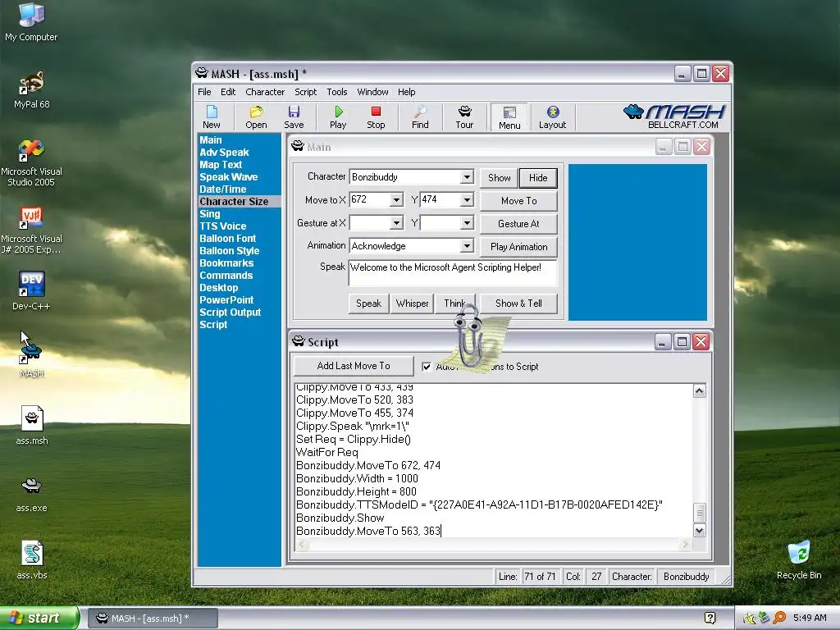Toggle the Menu sidebar toolbar button
The image size is (840, 630).
(509, 116)
